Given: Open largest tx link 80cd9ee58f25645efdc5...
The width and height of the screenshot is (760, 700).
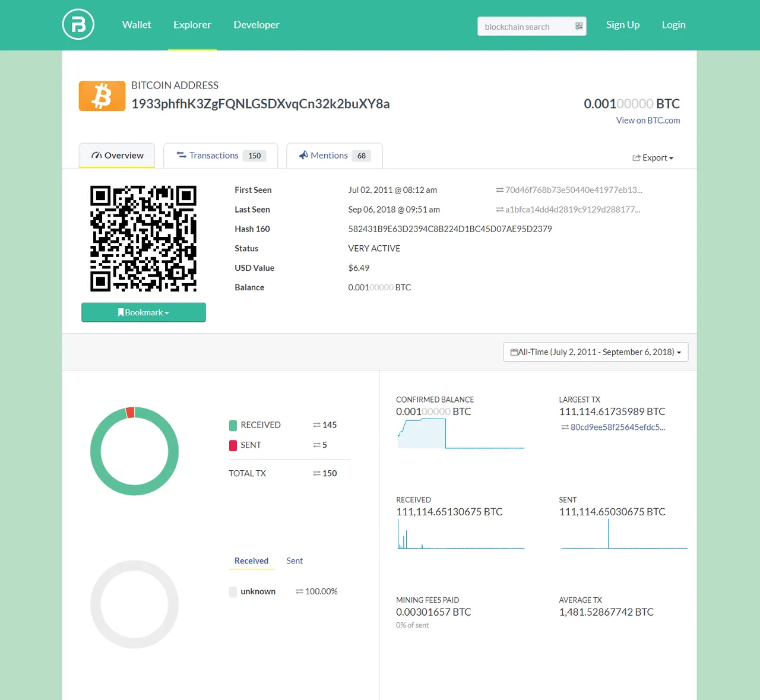Looking at the screenshot, I should [x=617, y=427].
